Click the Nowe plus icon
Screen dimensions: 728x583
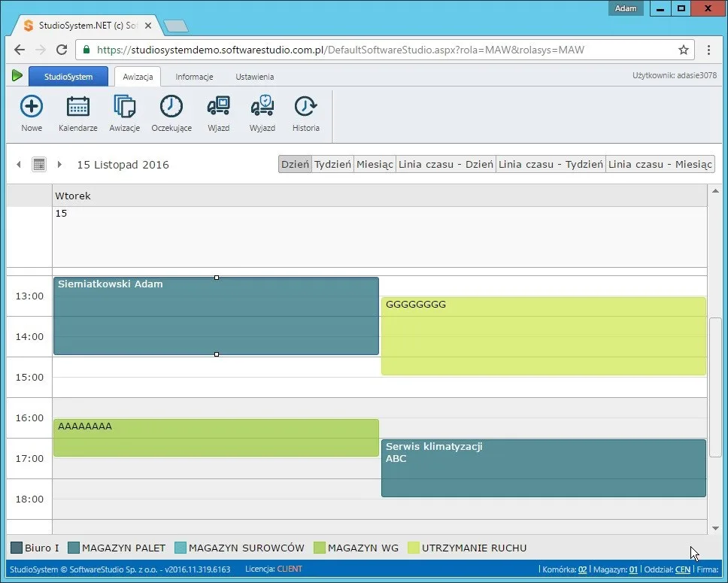click(x=32, y=106)
